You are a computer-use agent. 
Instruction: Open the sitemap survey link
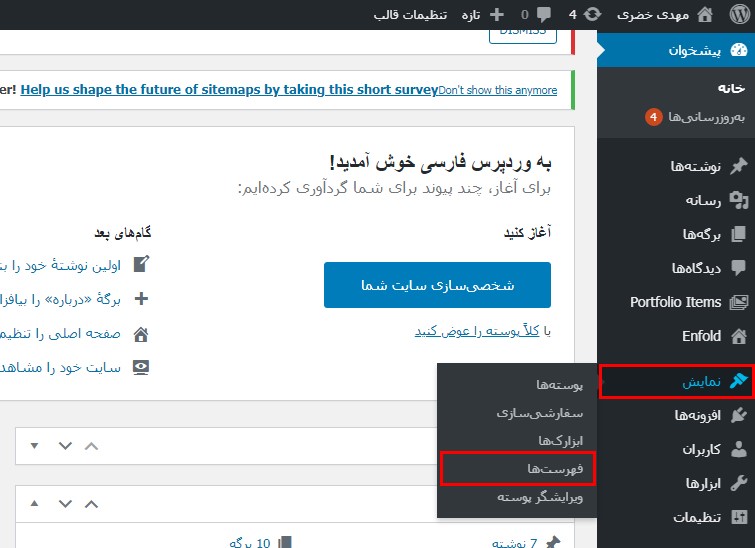pos(229,90)
